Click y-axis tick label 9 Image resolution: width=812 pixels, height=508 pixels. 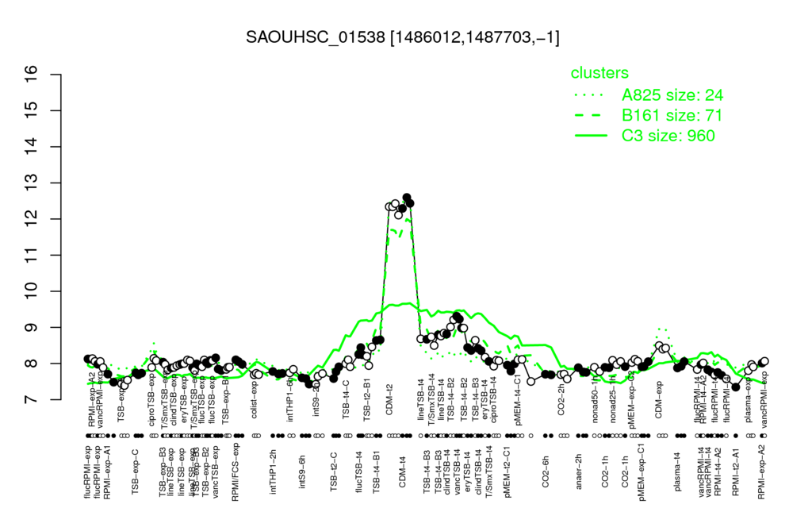pyautogui.click(x=33, y=328)
